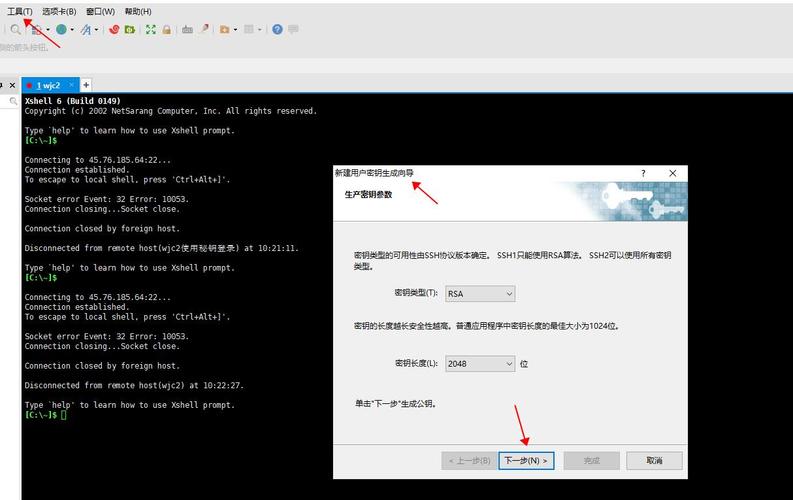The height and width of the screenshot is (500, 793).
Task: Expand the orange folder dropdown arrow
Action: coord(235,29)
